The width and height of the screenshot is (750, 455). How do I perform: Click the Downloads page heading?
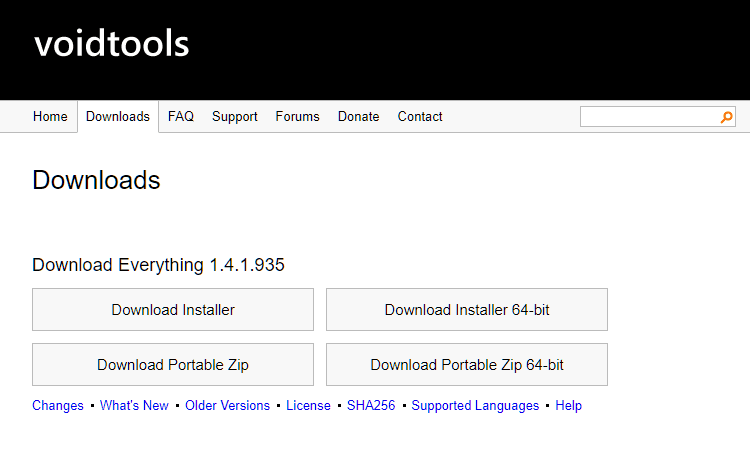[x=96, y=180]
